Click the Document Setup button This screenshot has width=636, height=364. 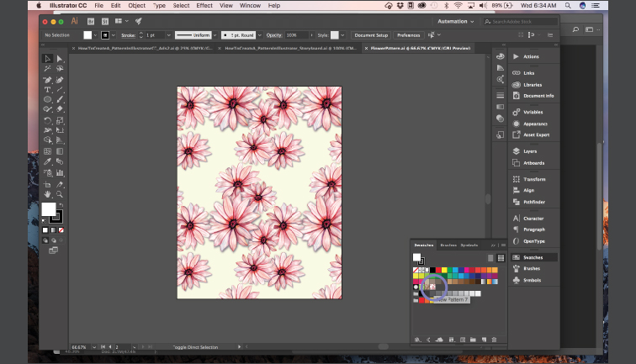click(x=371, y=35)
